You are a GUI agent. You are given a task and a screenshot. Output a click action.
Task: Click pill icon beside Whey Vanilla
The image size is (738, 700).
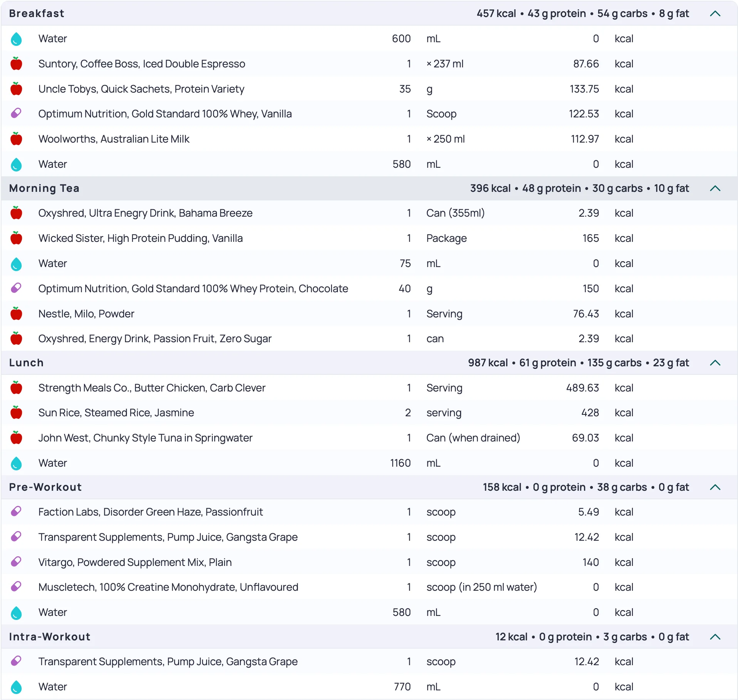[x=16, y=113]
